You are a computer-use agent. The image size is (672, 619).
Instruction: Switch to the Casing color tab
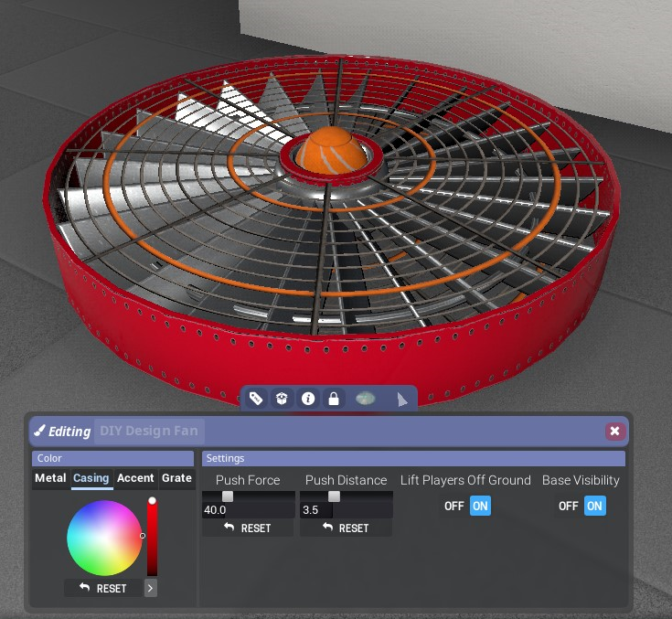91,478
